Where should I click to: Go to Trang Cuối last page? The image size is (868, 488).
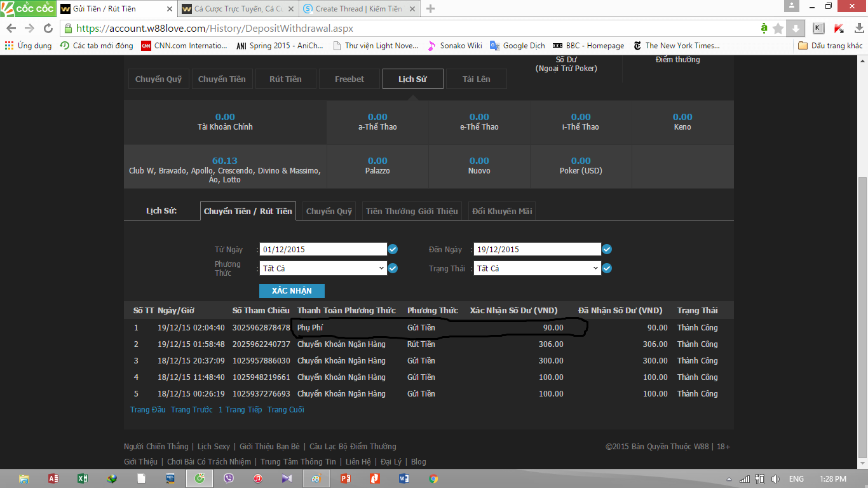pos(286,410)
